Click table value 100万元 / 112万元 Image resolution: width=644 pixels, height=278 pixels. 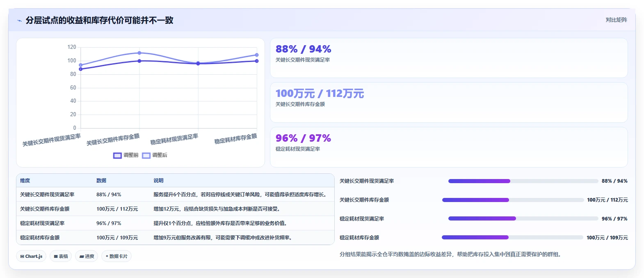click(x=117, y=209)
